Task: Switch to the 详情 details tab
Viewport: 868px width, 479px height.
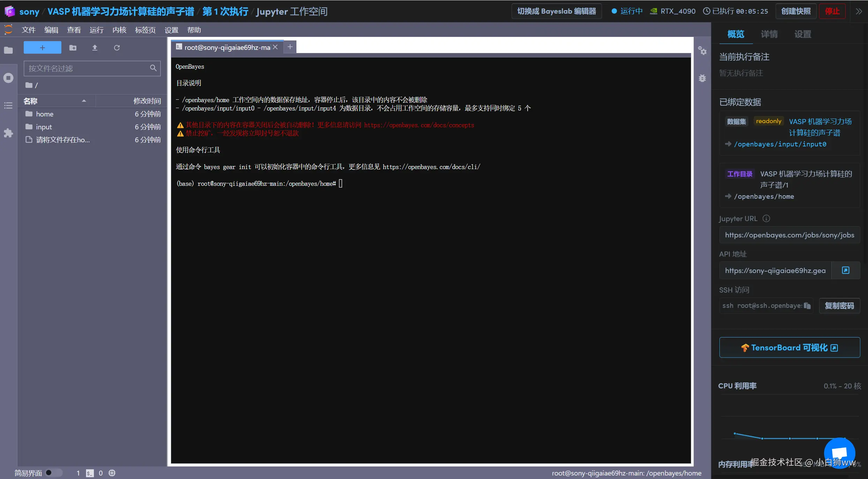Action: point(769,34)
